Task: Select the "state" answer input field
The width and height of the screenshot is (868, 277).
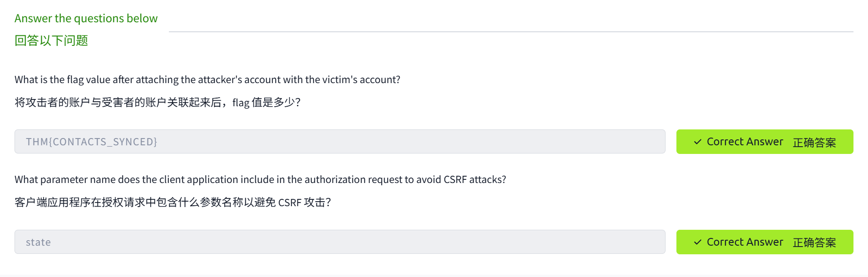Action: (x=340, y=242)
